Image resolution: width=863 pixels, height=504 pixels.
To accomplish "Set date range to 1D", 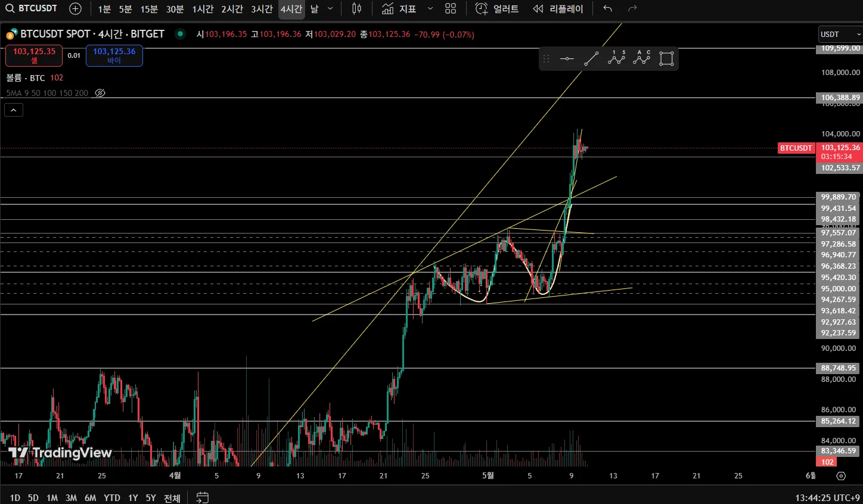I will 15,497.
